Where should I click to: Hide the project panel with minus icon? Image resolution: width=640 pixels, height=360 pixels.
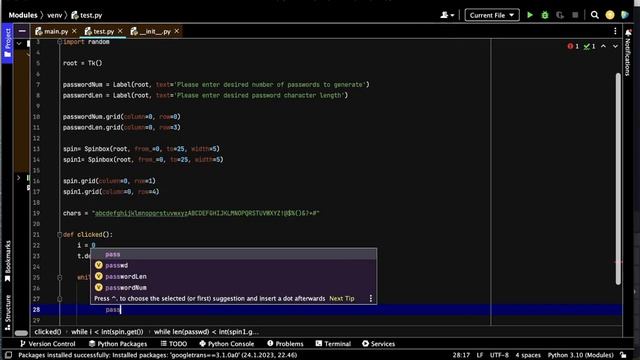22,31
